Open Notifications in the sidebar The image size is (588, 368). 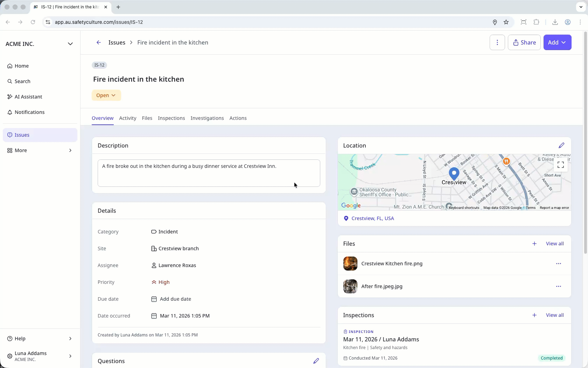tap(40, 112)
